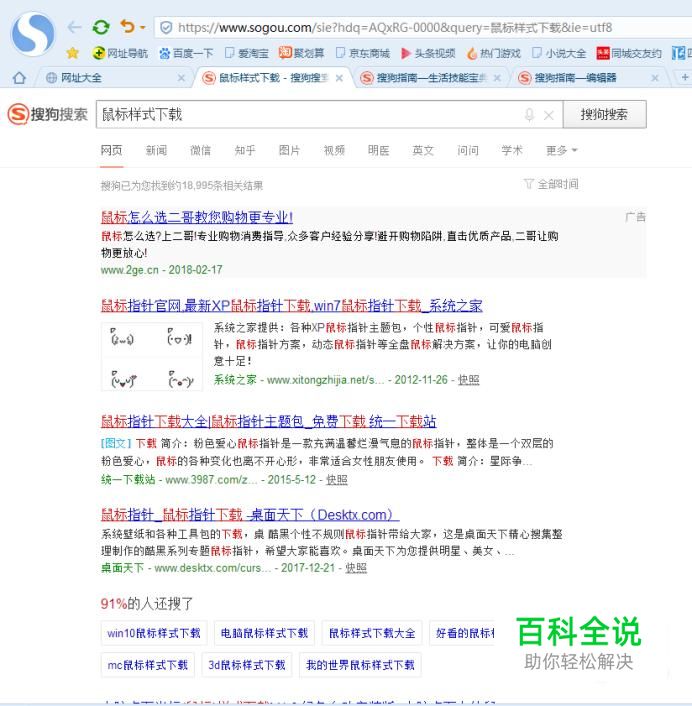This screenshot has height=706, width=692.
Task: Select the 明医 search category
Action: (378, 150)
